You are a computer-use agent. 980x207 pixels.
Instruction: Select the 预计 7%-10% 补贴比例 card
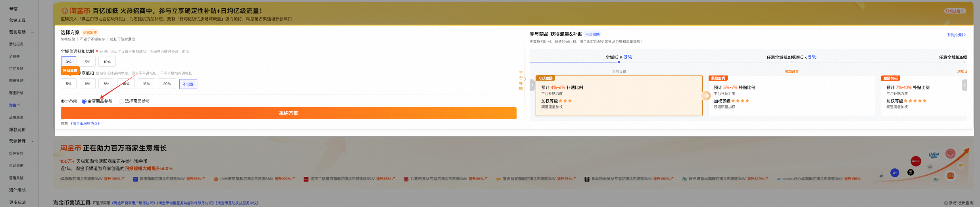[924, 96]
